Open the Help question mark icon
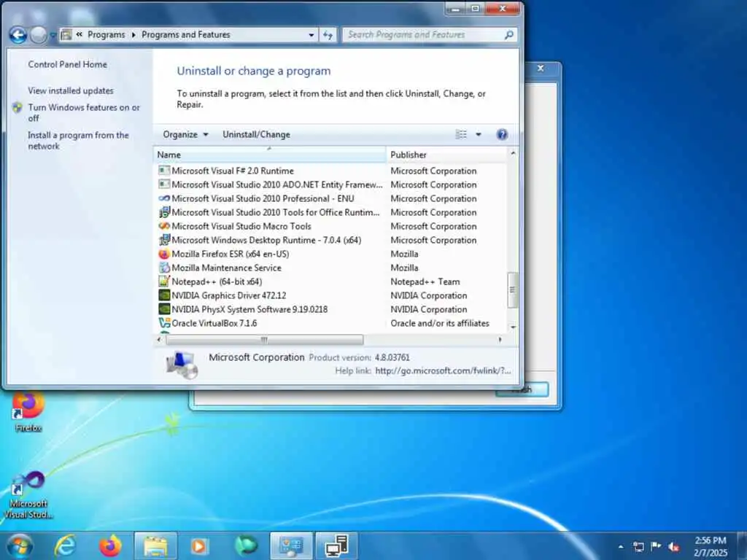747x560 pixels. point(502,134)
